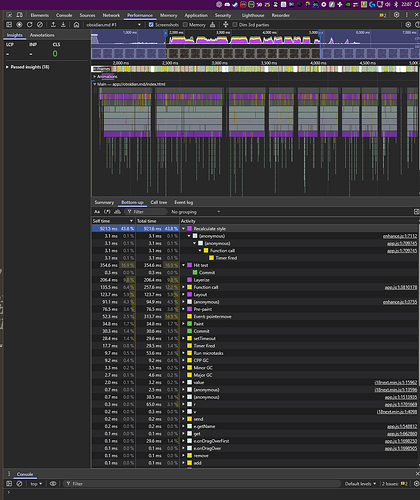Collapse the Hit test row
This screenshot has height=500, width=420.
pyautogui.click(x=183, y=265)
